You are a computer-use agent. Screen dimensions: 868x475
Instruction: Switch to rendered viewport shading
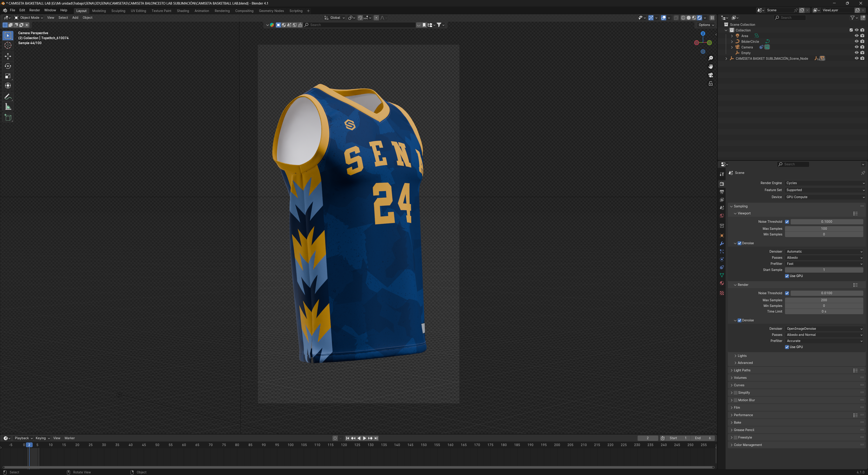pos(700,18)
